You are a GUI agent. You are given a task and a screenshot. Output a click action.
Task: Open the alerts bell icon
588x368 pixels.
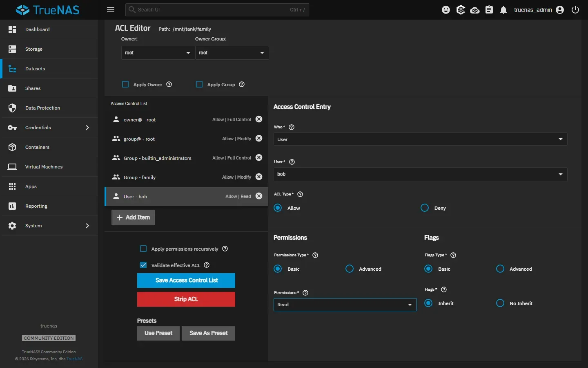coord(503,10)
